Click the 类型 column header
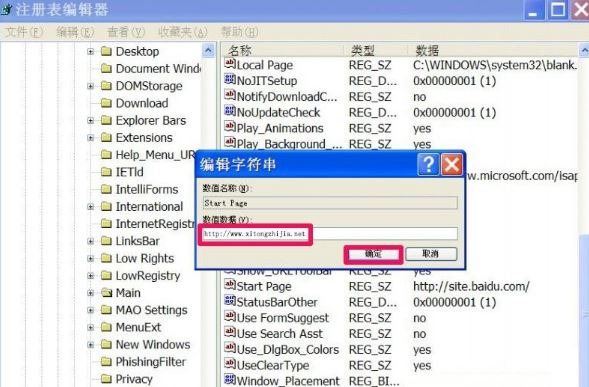 pos(376,50)
